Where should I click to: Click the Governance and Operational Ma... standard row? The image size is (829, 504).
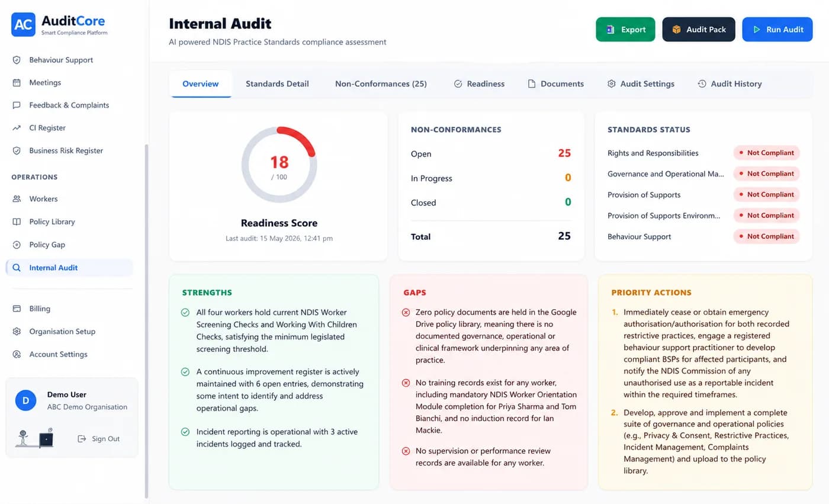click(x=703, y=174)
